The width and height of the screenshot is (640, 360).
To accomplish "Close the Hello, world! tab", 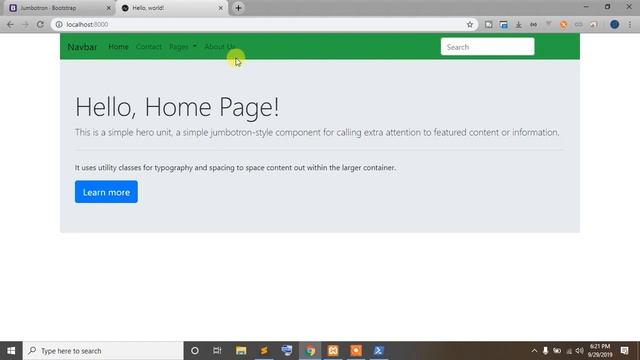I will [x=220, y=8].
